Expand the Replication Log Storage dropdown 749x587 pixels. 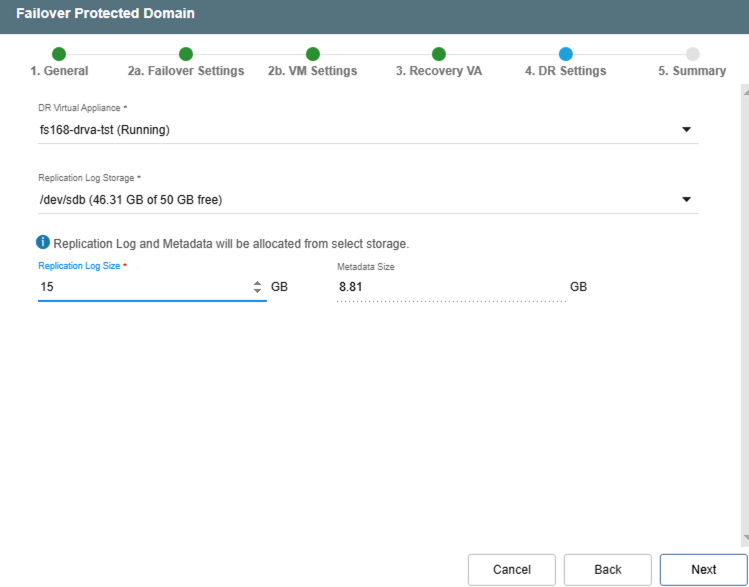[686, 199]
